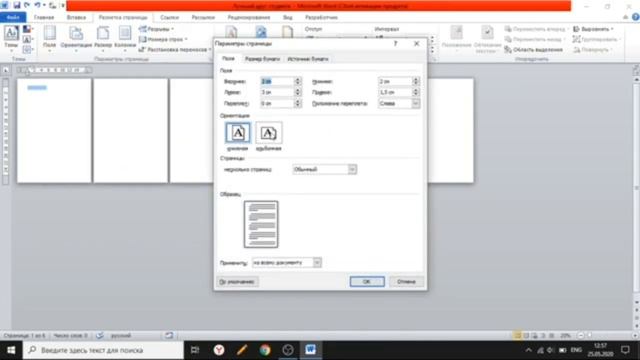The image size is (640, 360).
Task: Click the Save icon in Quick Access Toolbar
Action: tap(17, 5)
